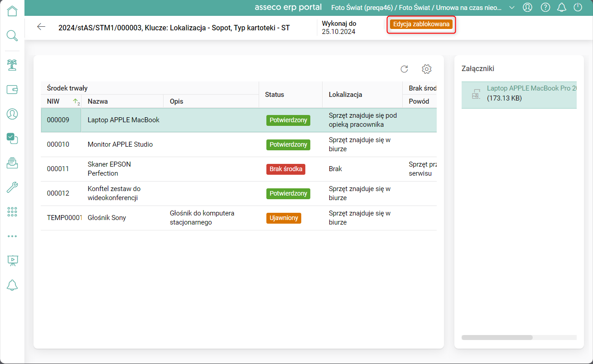The height and width of the screenshot is (364, 593).
Task: Open the palm tree vacation icon
Action: [12, 65]
